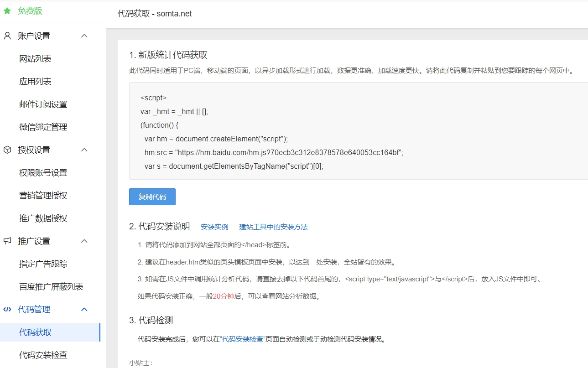
Task: Click the 代码管理 section header text
Action: pyautogui.click(x=34, y=310)
